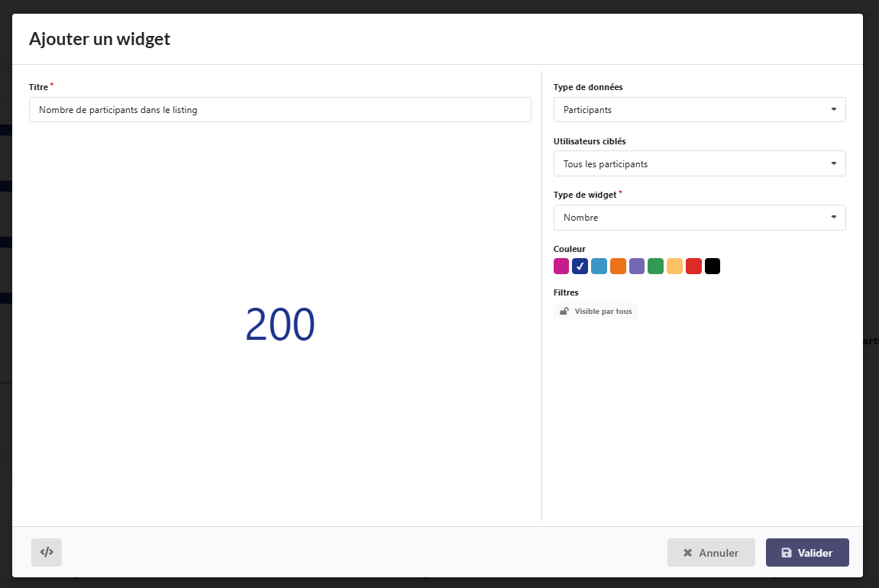Screen dimensions: 879x588
Task: Click the embed code icon button
Action: point(47,552)
